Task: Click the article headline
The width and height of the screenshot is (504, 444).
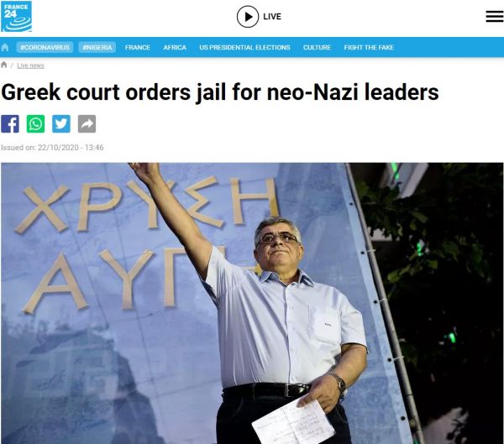Action: [x=220, y=92]
